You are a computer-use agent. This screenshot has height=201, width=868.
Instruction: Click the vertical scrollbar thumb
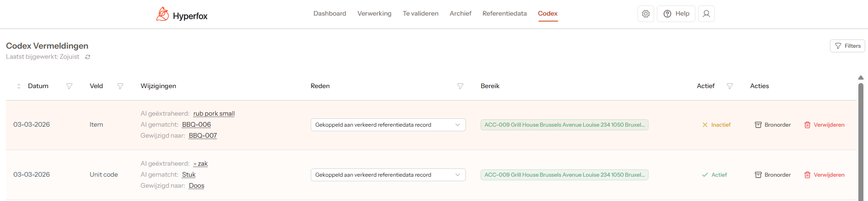pos(861,138)
